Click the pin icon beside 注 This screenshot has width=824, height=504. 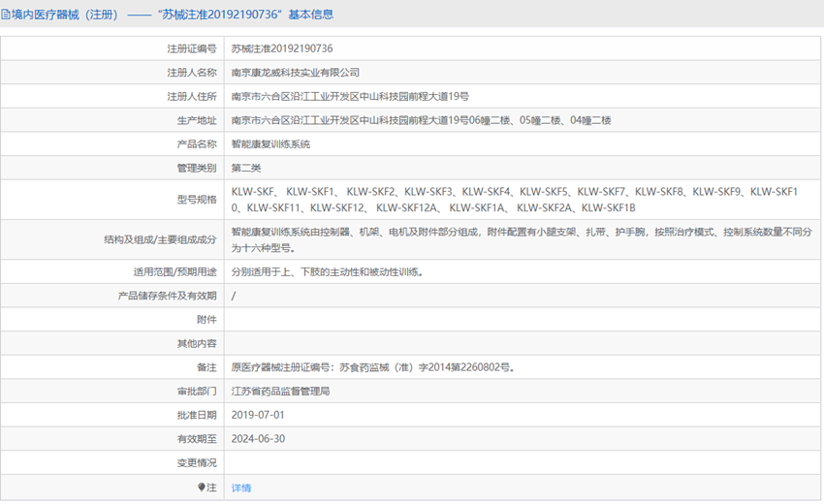pyautogui.click(x=202, y=488)
